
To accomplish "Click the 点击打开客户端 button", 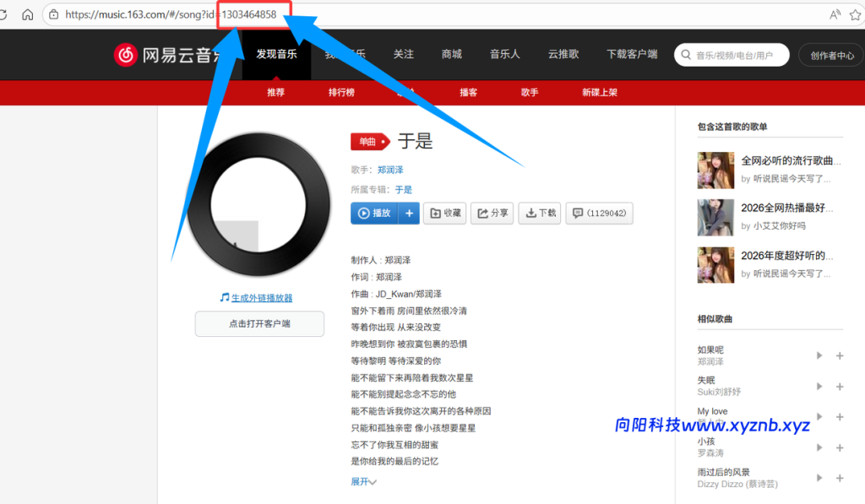I will (259, 323).
